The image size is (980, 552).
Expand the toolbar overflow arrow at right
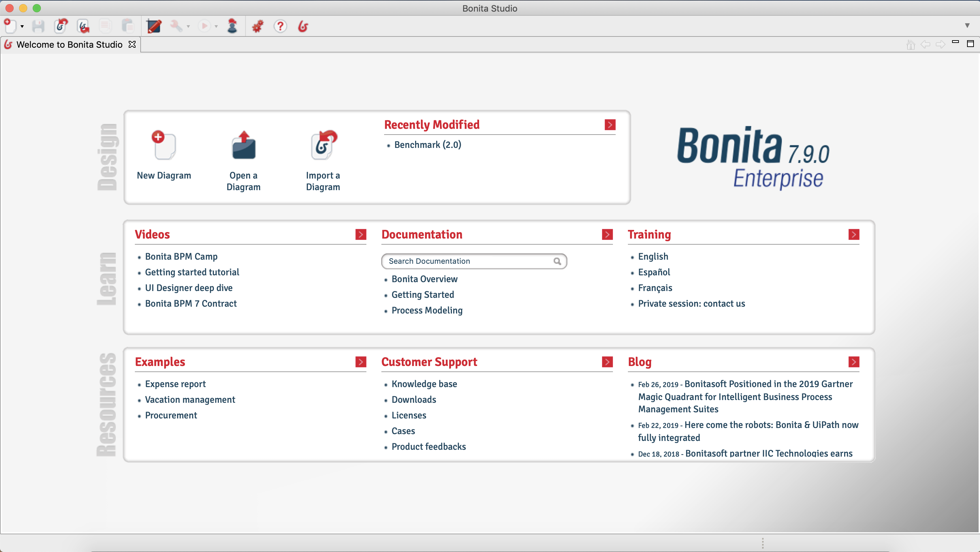click(x=967, y=26)
